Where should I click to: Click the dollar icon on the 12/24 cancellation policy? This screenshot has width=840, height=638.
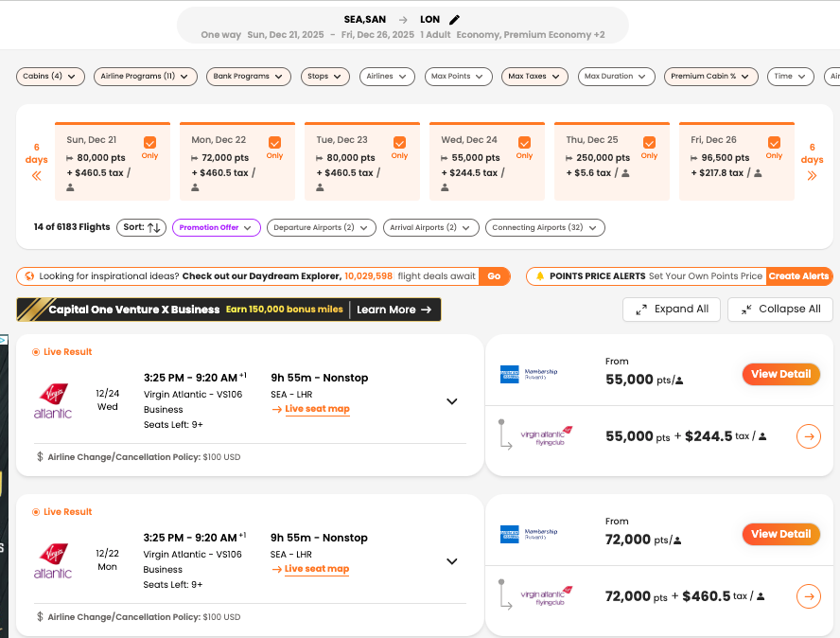[x=40, y=457]
